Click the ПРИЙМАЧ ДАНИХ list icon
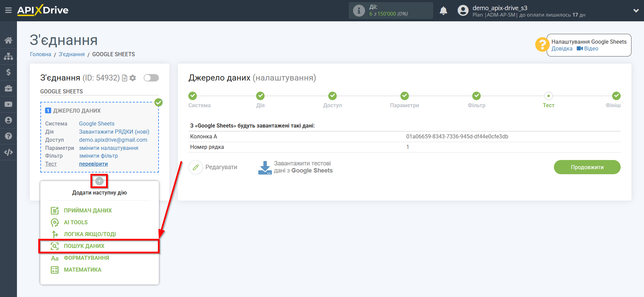The width and height of the screenshot is (644, 297). (x=55, y=210)
